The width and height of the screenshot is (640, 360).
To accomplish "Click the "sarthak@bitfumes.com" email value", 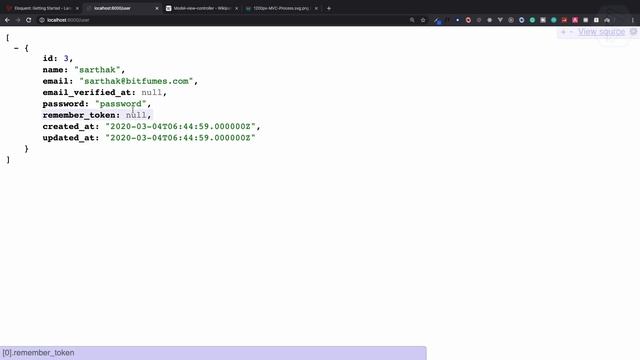I will point(136,81).
